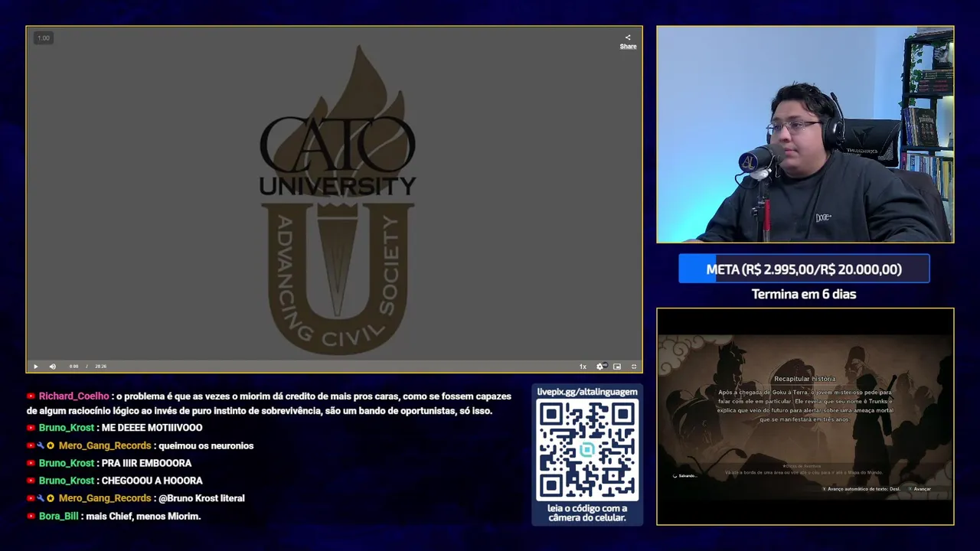Click the 'Termina em 6 dias' text

click(804, 294)
